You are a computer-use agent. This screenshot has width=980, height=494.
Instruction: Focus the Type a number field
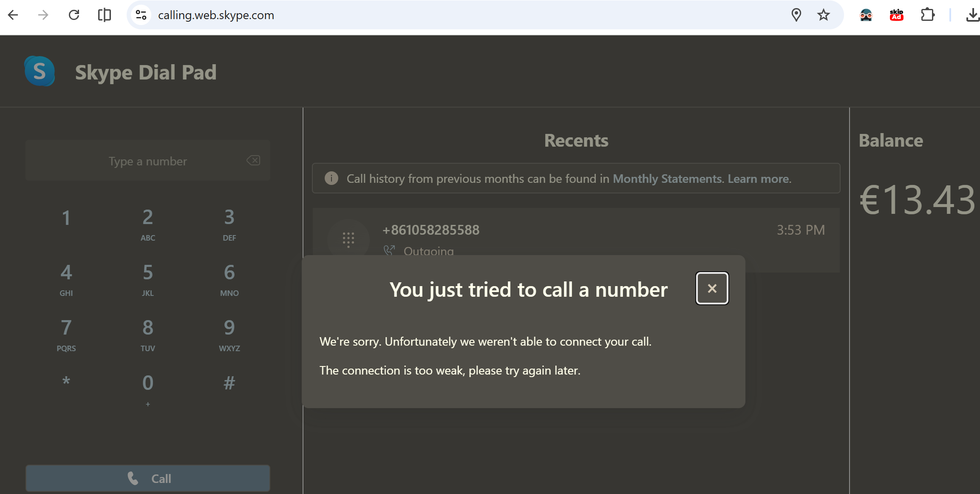[x=148, y=161]
